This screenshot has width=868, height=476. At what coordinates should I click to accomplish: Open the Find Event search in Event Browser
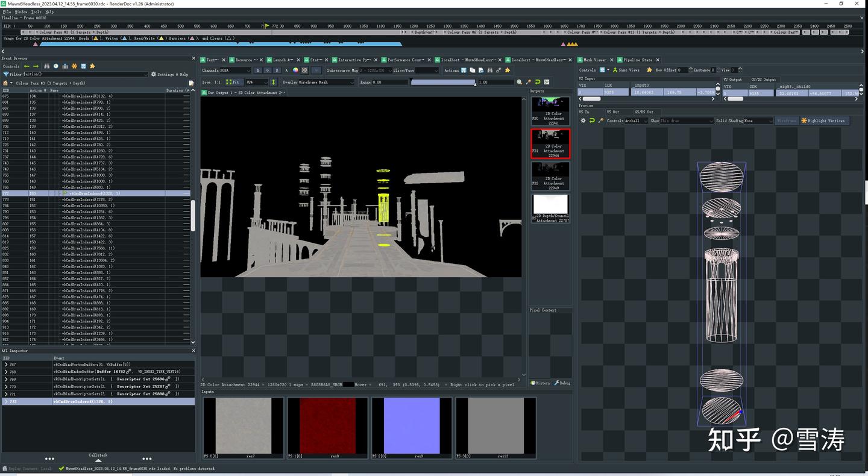pyautogui.click(x=47, y=66)
